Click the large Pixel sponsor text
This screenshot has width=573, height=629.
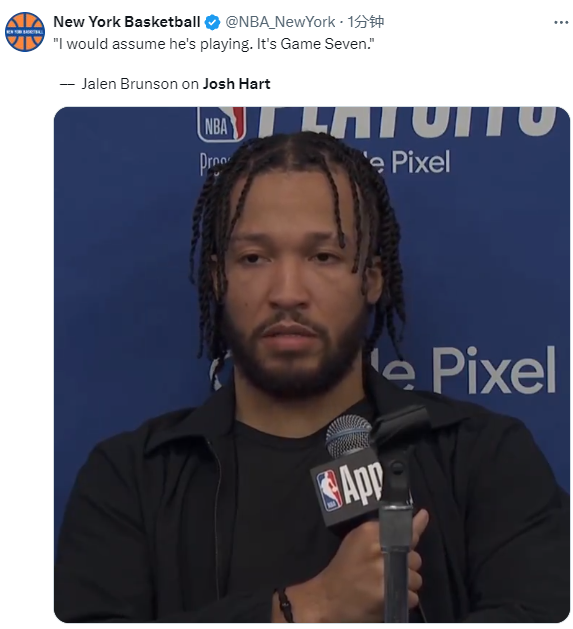click(494, 371)
